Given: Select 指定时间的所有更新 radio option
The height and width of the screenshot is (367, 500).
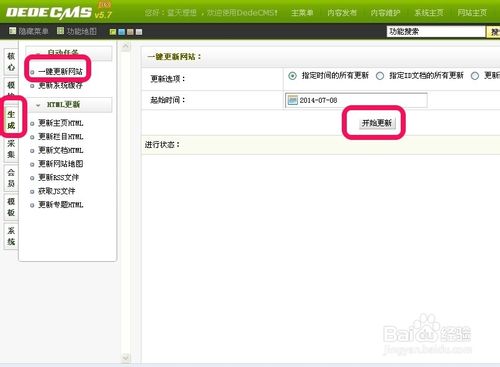Looking at the screenshot, I should (x=292, y=76).
